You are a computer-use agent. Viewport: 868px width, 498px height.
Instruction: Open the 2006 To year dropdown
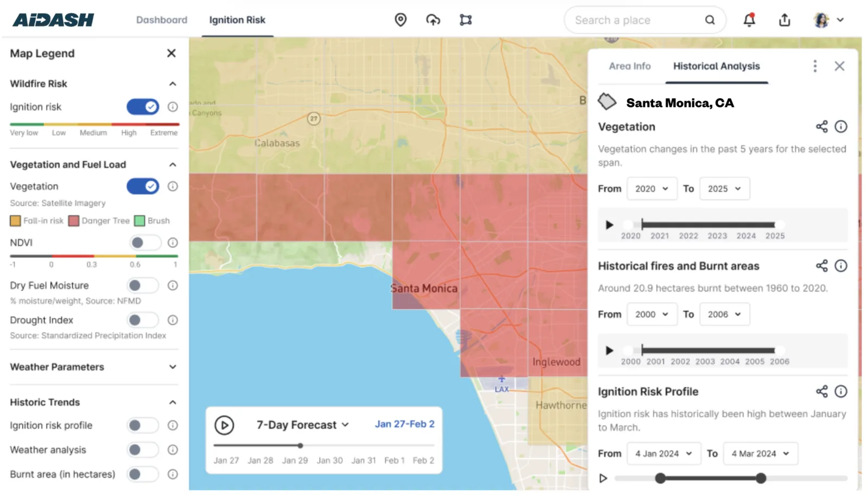coord(724,314)
